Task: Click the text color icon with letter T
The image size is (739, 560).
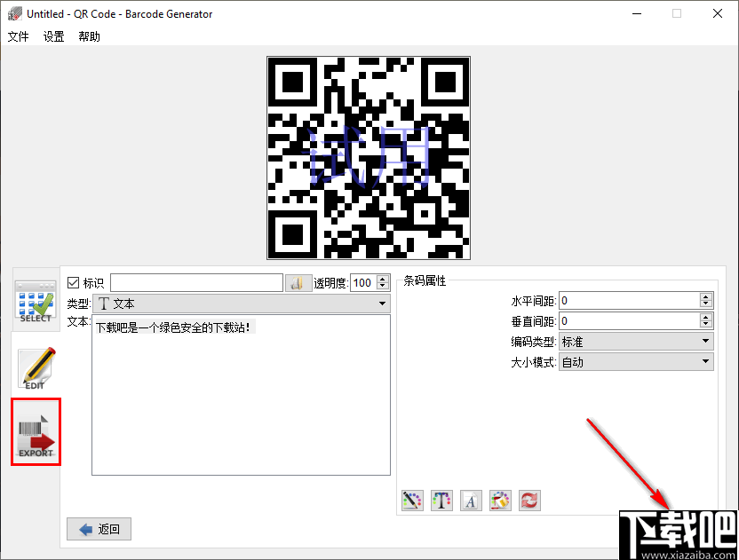Action: point(441,500)
